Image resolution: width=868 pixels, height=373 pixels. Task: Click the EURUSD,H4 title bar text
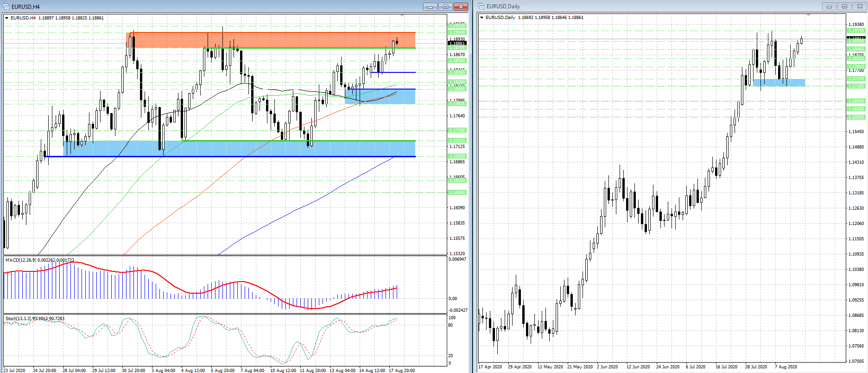(25, 6)
